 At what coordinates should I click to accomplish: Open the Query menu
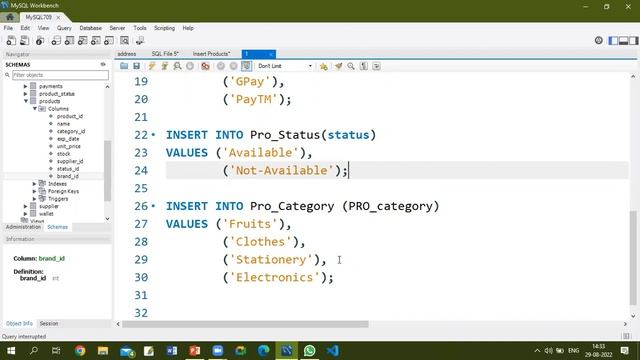pos(64,28)
